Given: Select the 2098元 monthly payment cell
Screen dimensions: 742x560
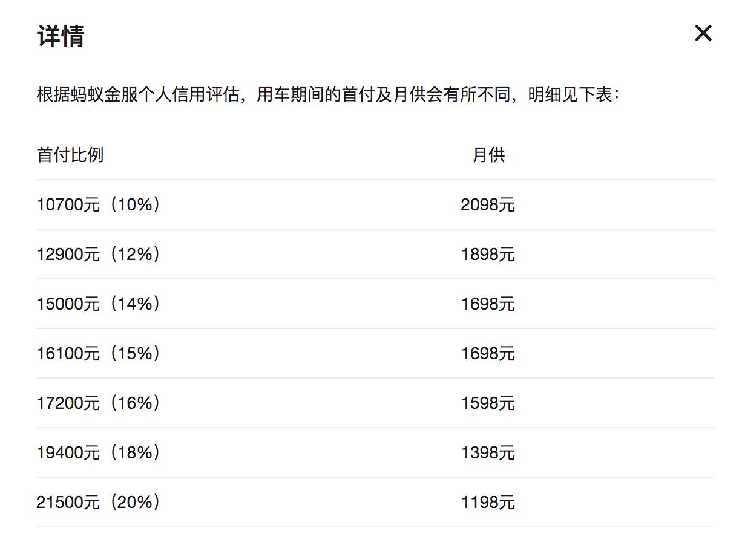Looking at the screenshot, I should (x=488, y=205).
